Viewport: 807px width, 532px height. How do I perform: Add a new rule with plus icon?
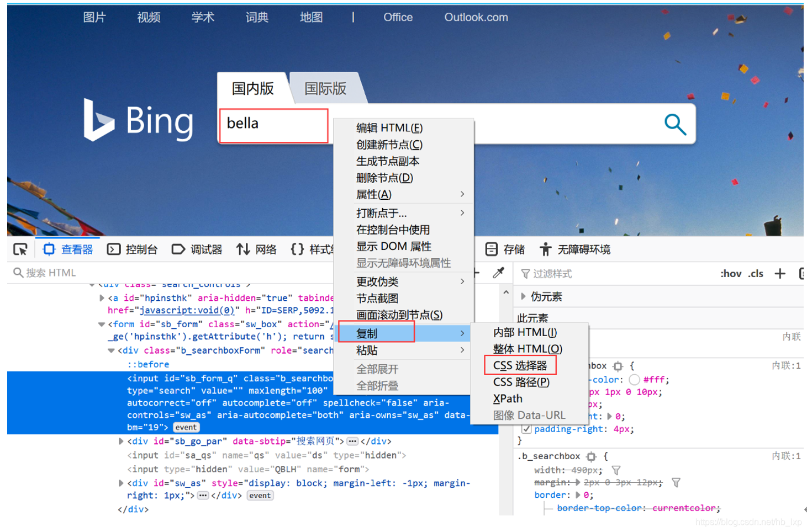[x=780, y=273]
